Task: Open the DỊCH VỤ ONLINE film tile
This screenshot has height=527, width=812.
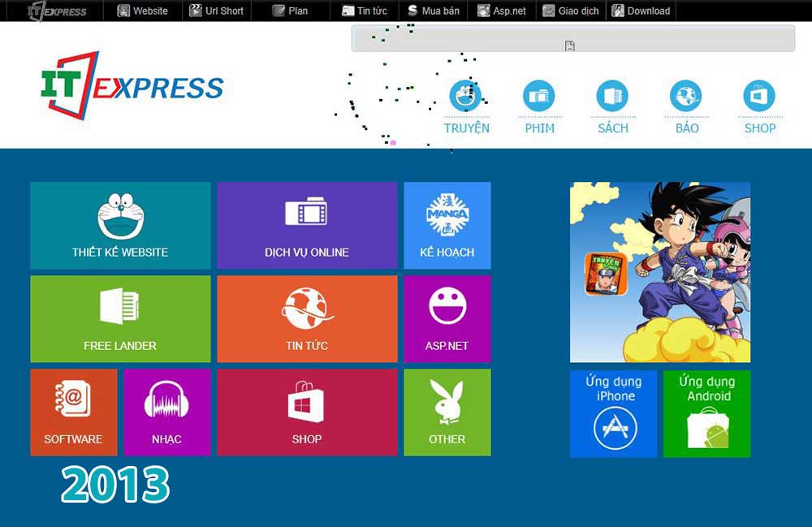Action: [x=307, y=225]
